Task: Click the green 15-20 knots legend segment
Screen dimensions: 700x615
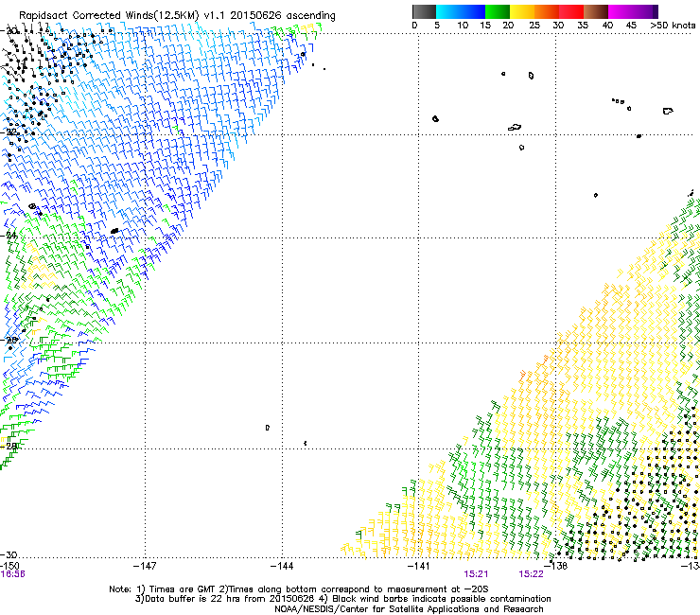Action: coord(498,11)
